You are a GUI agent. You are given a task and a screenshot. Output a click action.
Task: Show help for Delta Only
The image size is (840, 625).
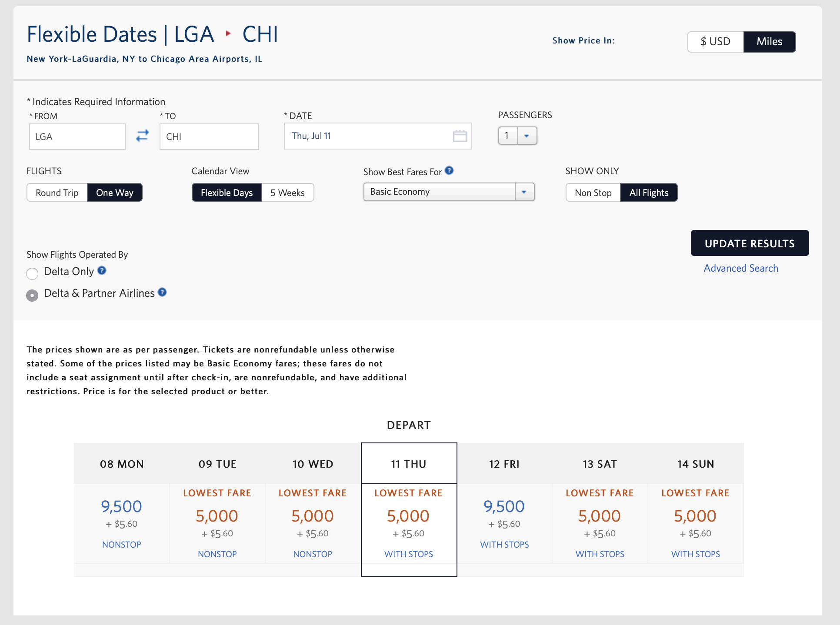point(102,270)
